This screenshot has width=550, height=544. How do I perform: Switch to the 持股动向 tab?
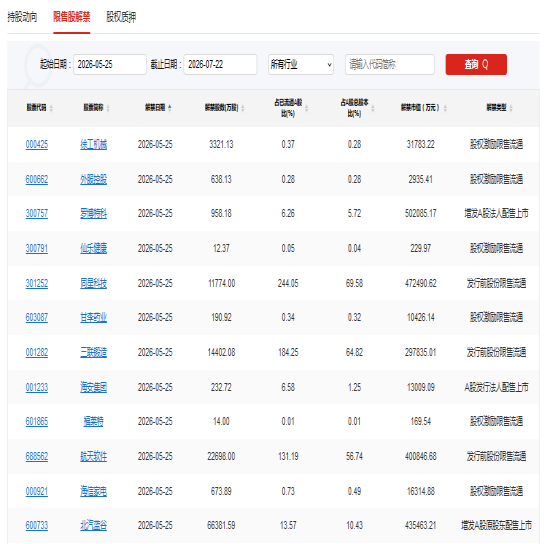click(22, 16)
